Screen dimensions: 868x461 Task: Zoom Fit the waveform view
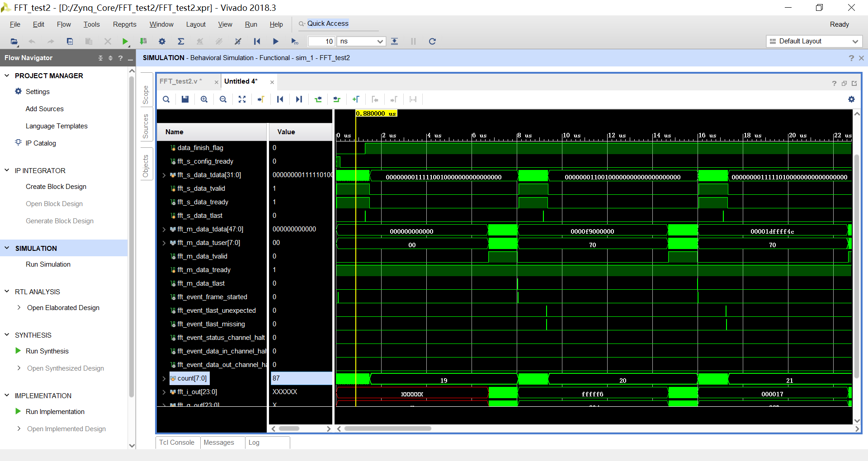(242, 99)
